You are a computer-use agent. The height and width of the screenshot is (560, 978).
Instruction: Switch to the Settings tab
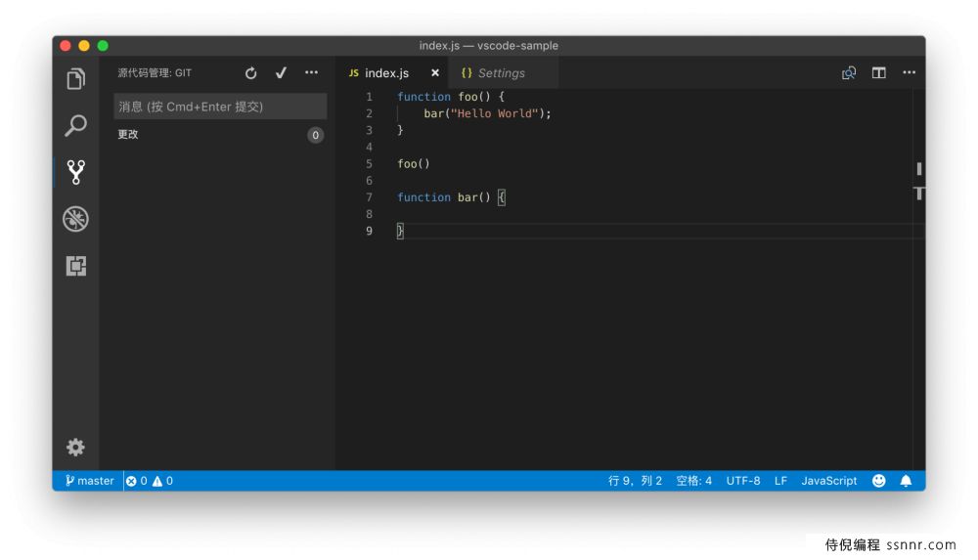(x=501, y=73)
